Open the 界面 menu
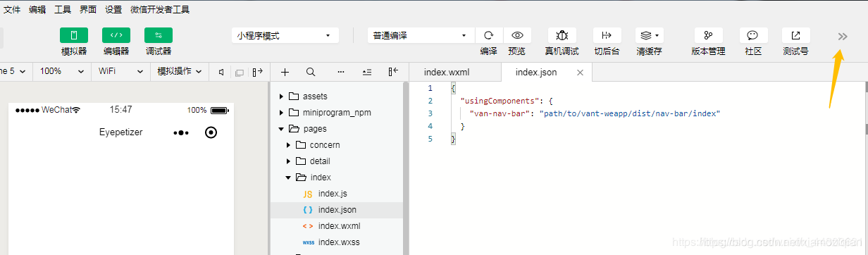 88,10
